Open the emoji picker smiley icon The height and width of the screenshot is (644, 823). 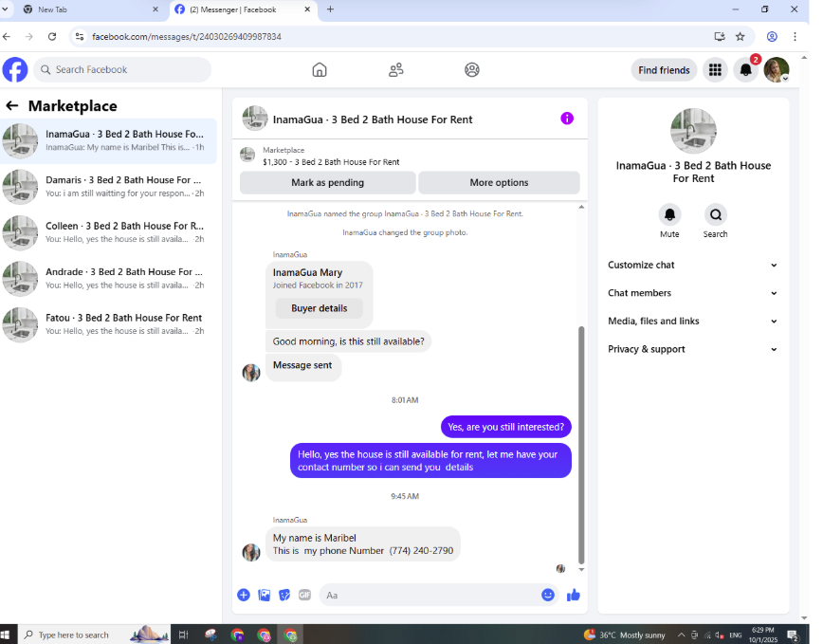(x=548, y=595)
